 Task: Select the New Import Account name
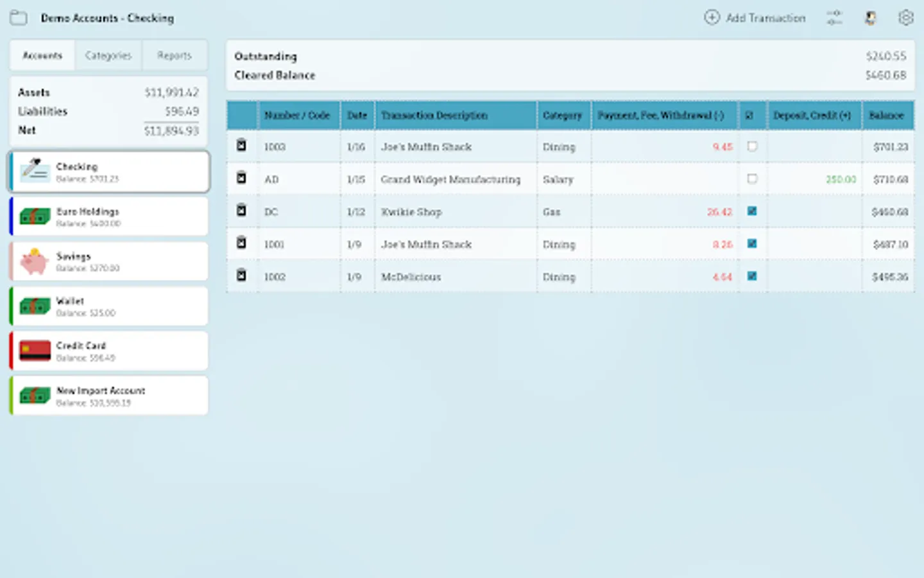(101, 390)
